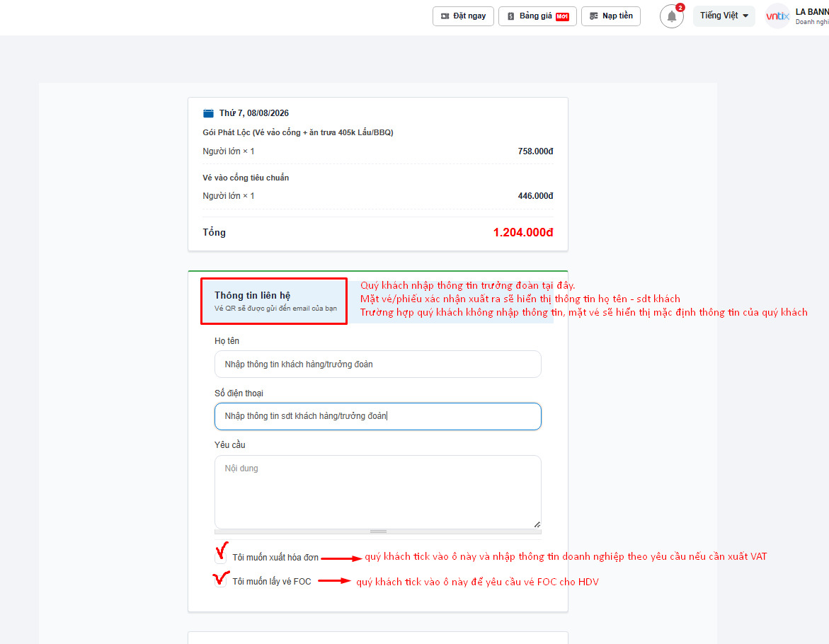Viewport: 829px width, 644px height.
Task: Focus the Họ tên input field
Action: 377,364
